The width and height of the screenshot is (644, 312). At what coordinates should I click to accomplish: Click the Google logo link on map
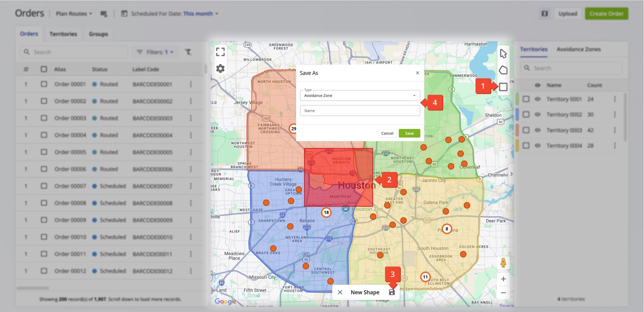click(x=225, y=301)
